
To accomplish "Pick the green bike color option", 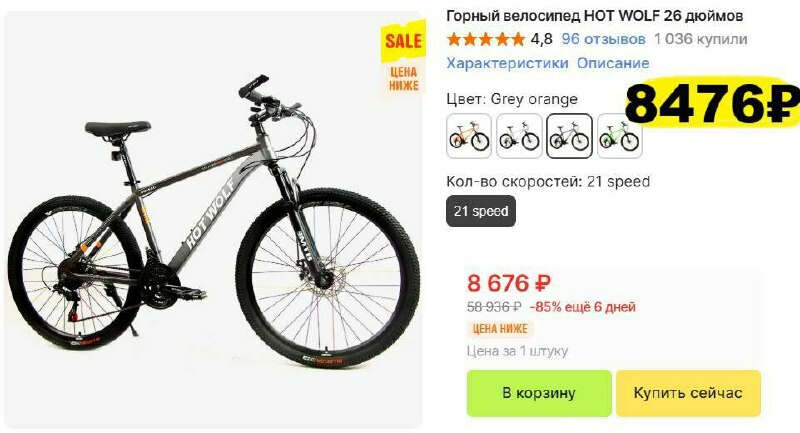I will click(619, 136).
